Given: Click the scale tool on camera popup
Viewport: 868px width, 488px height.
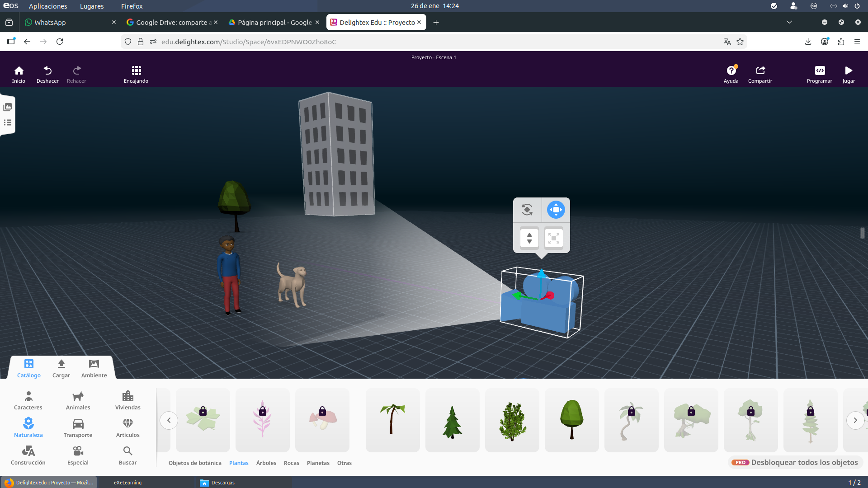Looking at the screenshot, I should (x=554, y=238).
